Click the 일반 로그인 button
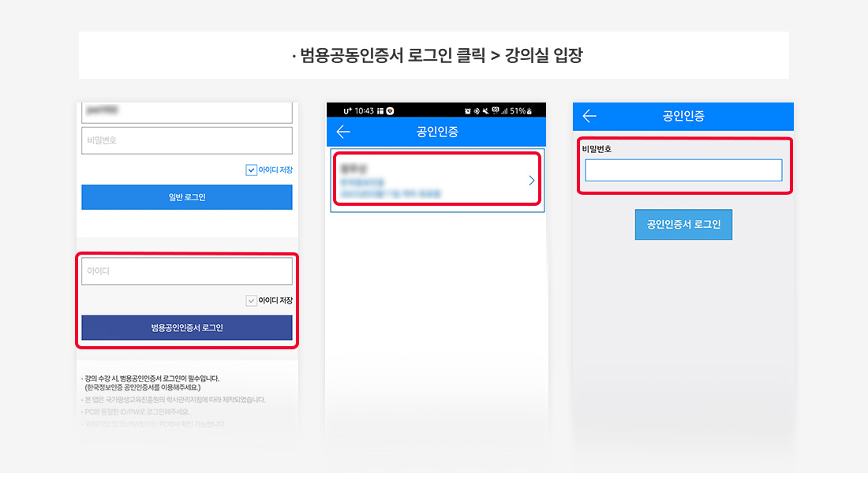The image size is (868, 481). click(186, 197)
